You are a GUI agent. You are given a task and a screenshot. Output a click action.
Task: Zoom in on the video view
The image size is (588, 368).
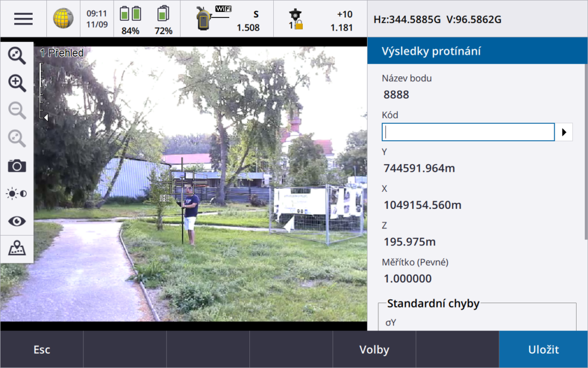(17, 83)
